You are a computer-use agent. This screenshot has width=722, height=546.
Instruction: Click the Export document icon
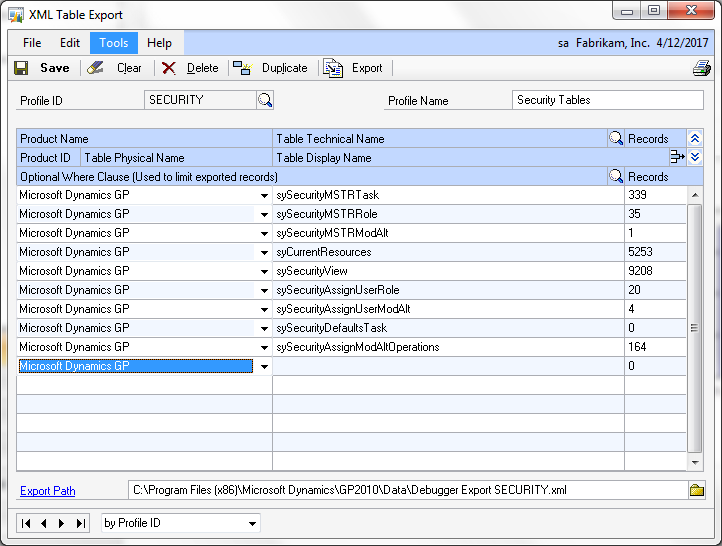(333, 68)
